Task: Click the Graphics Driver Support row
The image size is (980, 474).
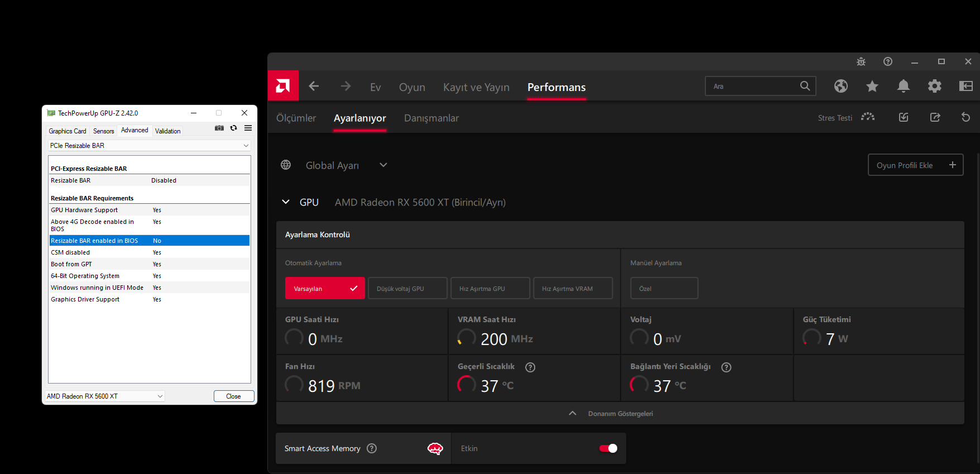Action: [150, 299]
